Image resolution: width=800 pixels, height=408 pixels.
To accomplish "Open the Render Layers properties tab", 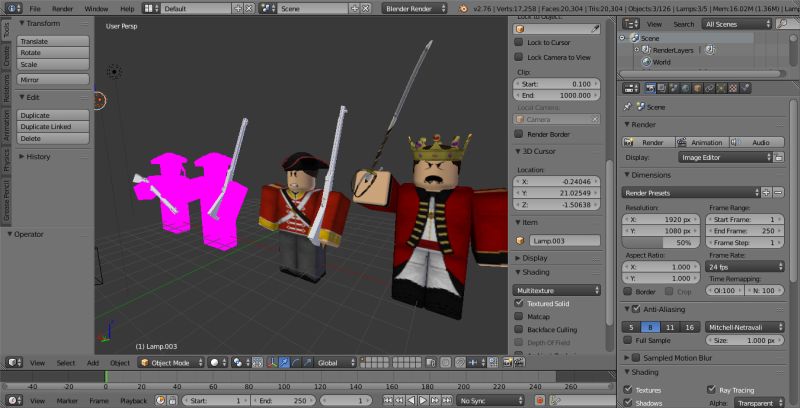I will click(x=662, y=88).
